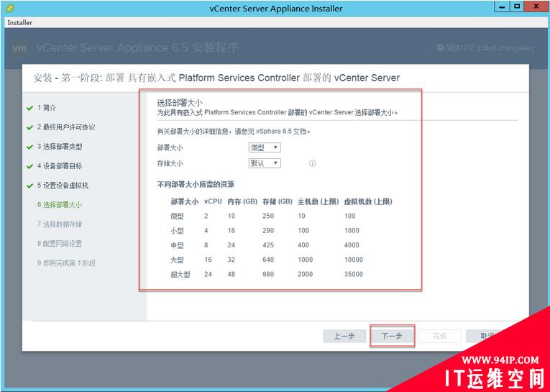Click the installer app icon in title bar

coord(10,8)
